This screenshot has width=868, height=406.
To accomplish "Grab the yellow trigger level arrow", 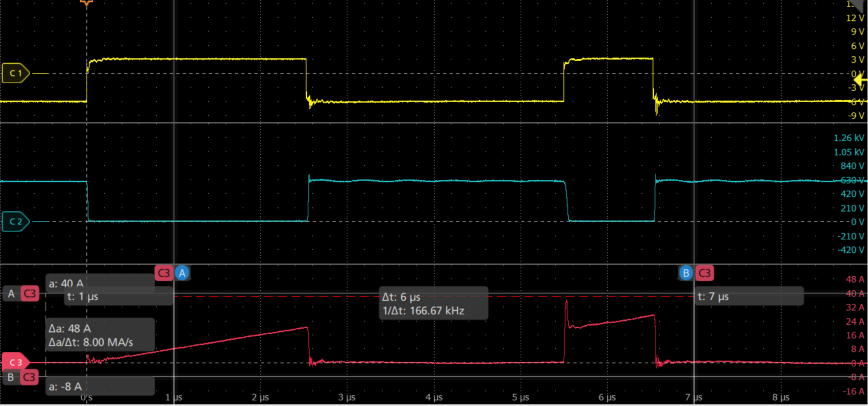I will click(x=861, y=80).
